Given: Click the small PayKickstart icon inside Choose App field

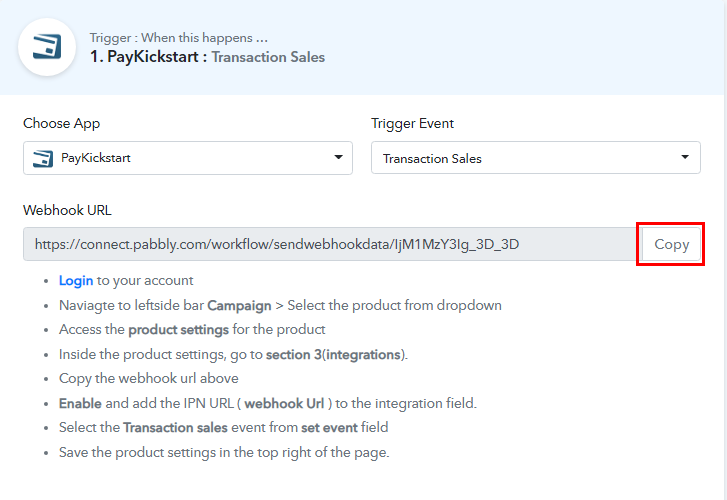Looking at the screenshot, I should click(43, 158).
